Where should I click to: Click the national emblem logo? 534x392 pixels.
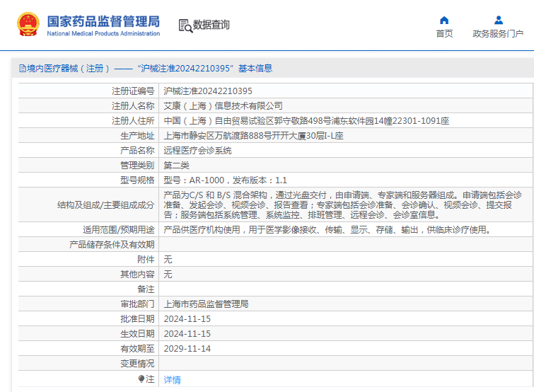coord(28,24)
